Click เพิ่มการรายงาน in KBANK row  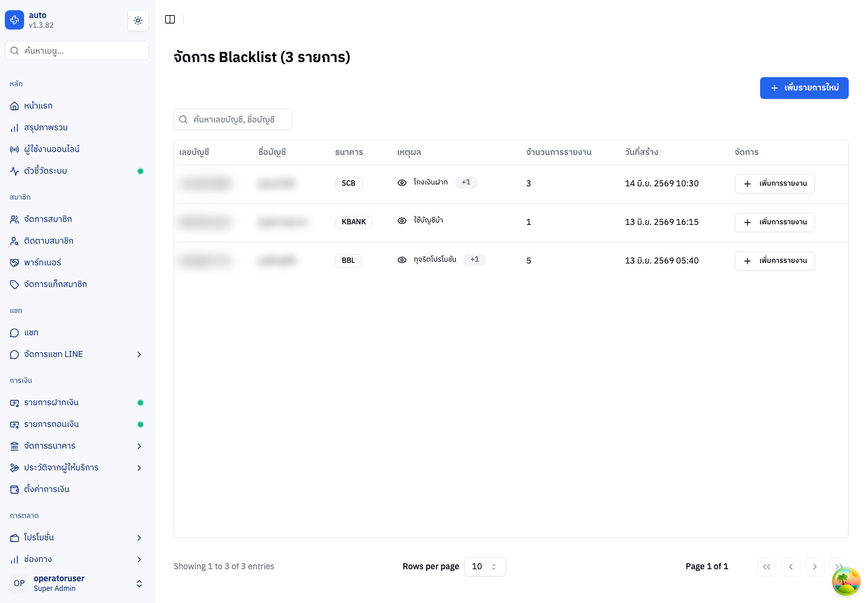tap(775, 223)
